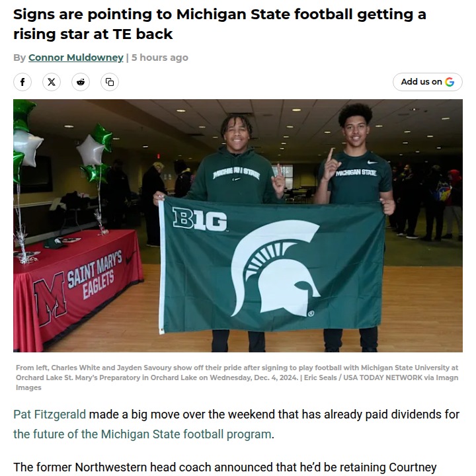Share the article on Facebook

click(22, 82)
